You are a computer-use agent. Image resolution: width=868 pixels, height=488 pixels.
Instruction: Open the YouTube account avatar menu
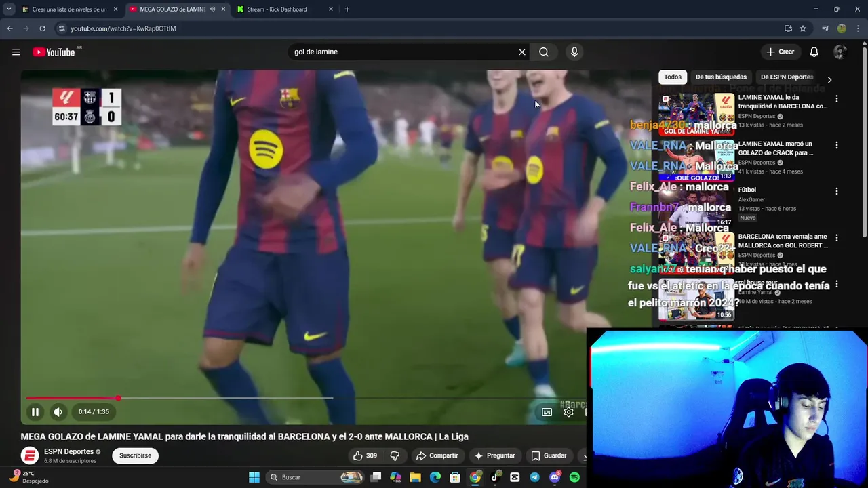tap(840, 52)
